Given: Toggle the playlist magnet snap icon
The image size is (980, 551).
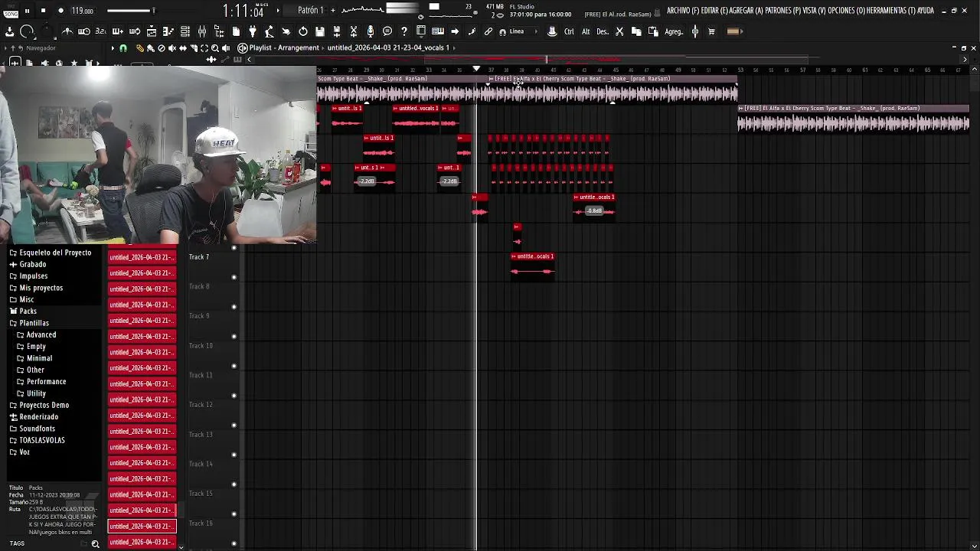Looking at the screenshot, I should (122, 47).
